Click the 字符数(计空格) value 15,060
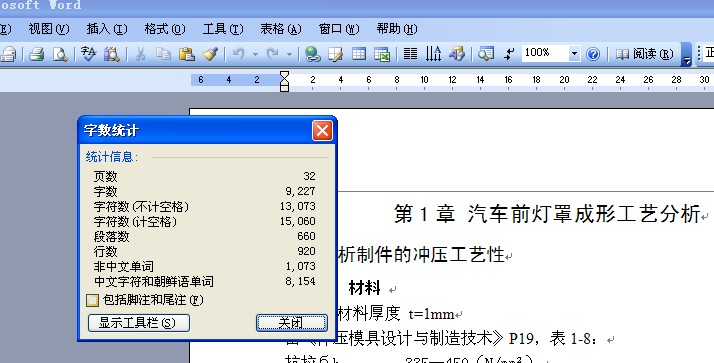The image size is (714, 363). tap(298, 221)
